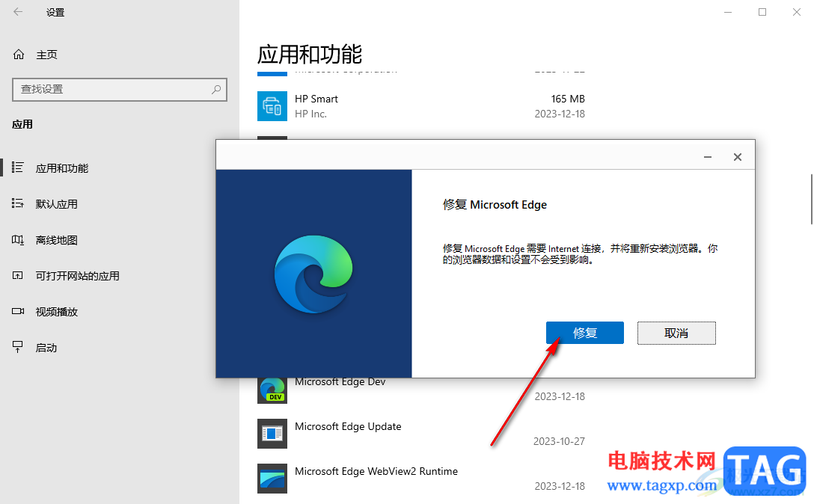
Task: Open the 主页 home icon
Action: tap(19, 55)
